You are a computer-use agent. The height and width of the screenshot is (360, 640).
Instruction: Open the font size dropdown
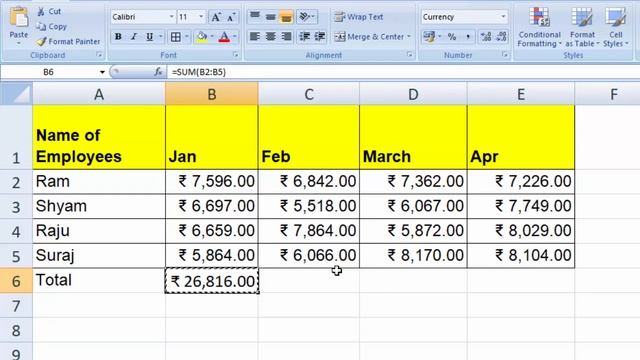point(201,17)
